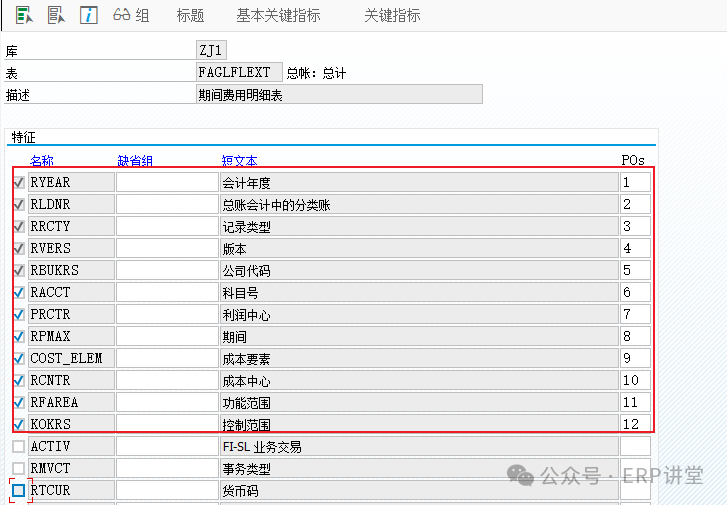Click the default group field for PRCTR
Screen dimensions: 727x505
[x=167, y=314]
